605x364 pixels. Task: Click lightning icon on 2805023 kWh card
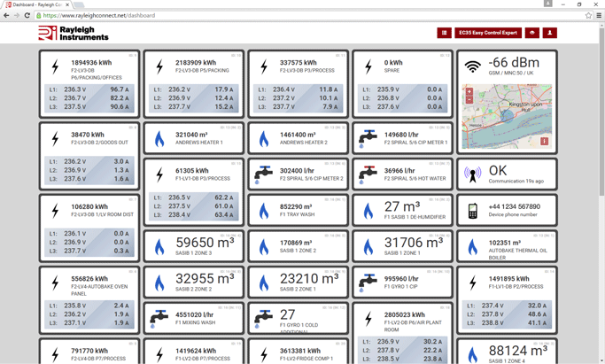(x=368, y=319)
